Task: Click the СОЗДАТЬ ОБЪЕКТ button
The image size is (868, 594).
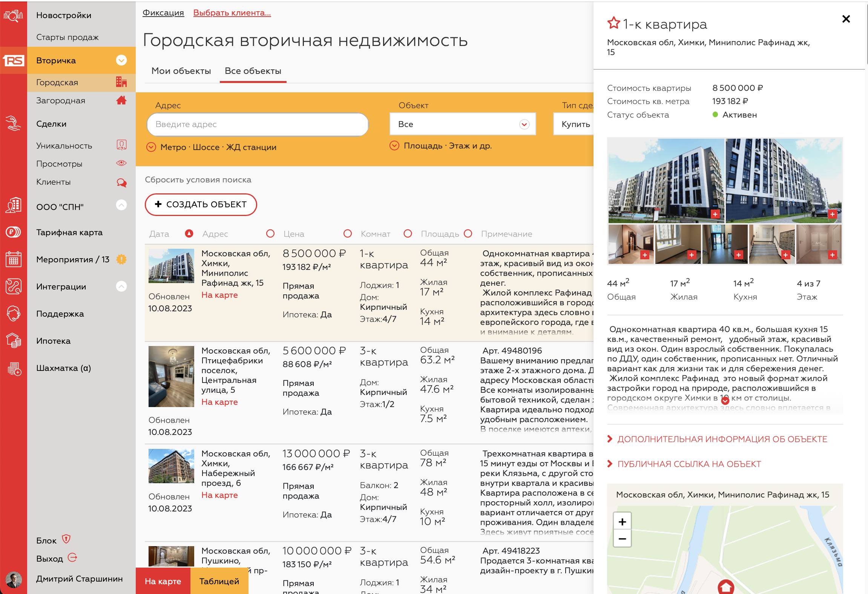Action: click(x=201, y=204)
